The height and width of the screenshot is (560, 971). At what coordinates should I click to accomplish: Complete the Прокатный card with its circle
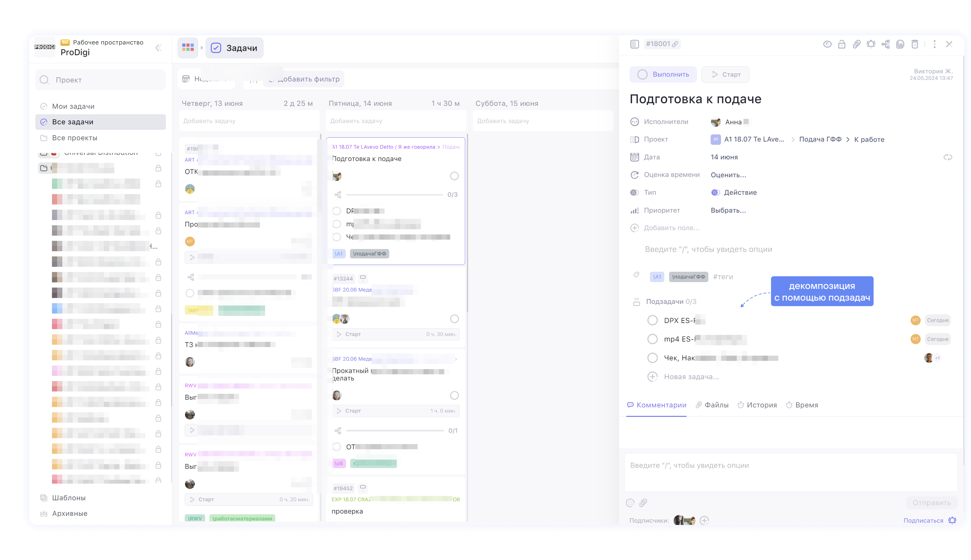pyautogui.click(x=454, y=395)
